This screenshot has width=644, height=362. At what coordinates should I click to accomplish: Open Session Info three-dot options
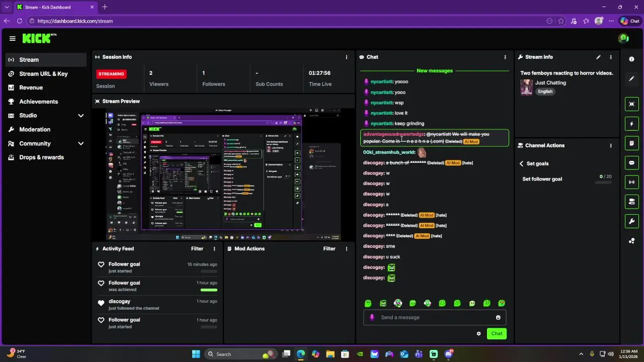[x=346, y=57]
